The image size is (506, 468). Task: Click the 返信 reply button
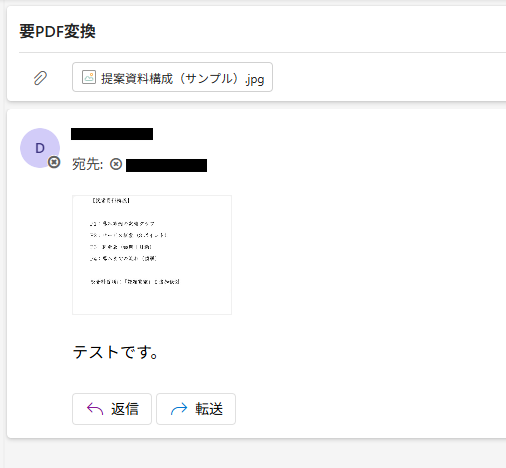112,409
